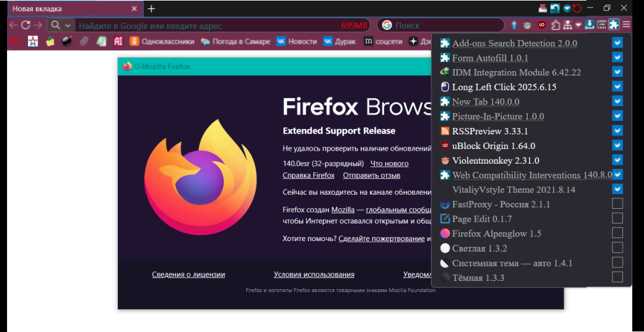Screen dimensions: 644x332
Task: Open the blue circle down-arrow titlebar dropdown
Action: tap(567, 8)
